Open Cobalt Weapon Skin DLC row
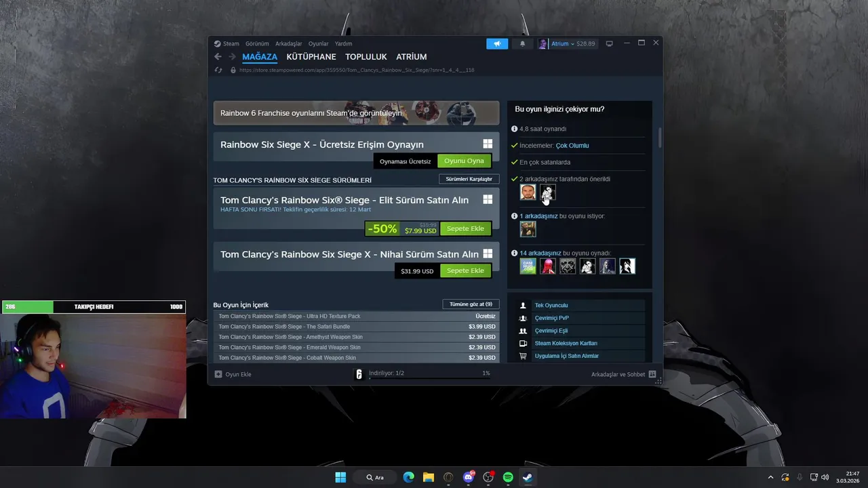This screenshot has width=868, height=488. click(356, 358)
